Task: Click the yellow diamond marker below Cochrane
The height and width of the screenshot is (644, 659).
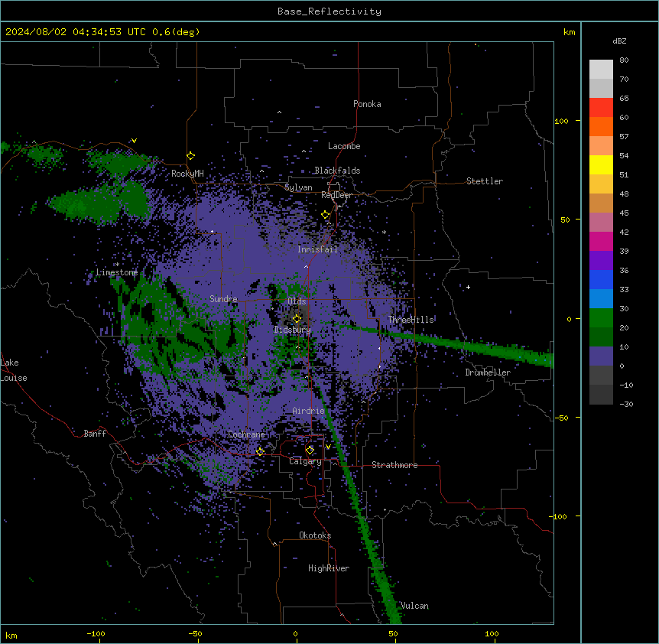Action: point(260,451)
